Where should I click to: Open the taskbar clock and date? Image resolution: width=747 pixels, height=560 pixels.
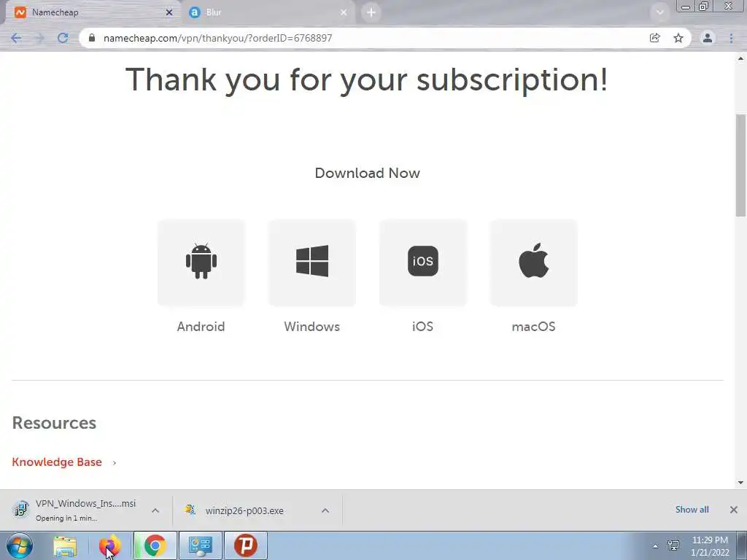click(x=710, y=546)
